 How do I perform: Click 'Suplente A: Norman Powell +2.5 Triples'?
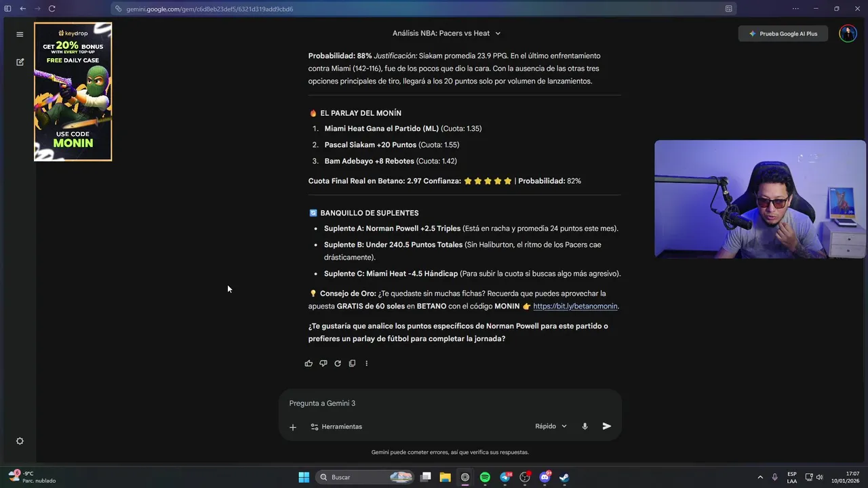click(x=392, y=228)
